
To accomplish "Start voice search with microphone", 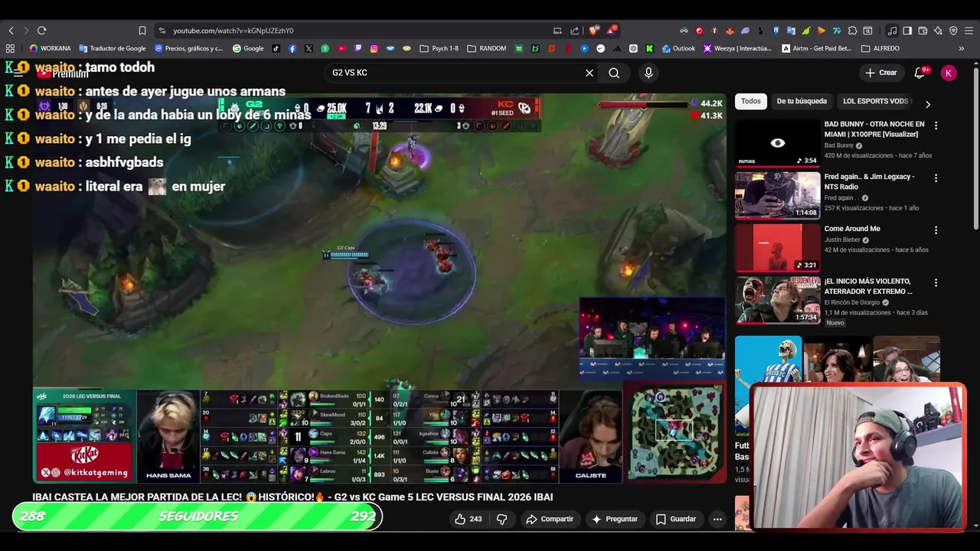I will (648, 73).
